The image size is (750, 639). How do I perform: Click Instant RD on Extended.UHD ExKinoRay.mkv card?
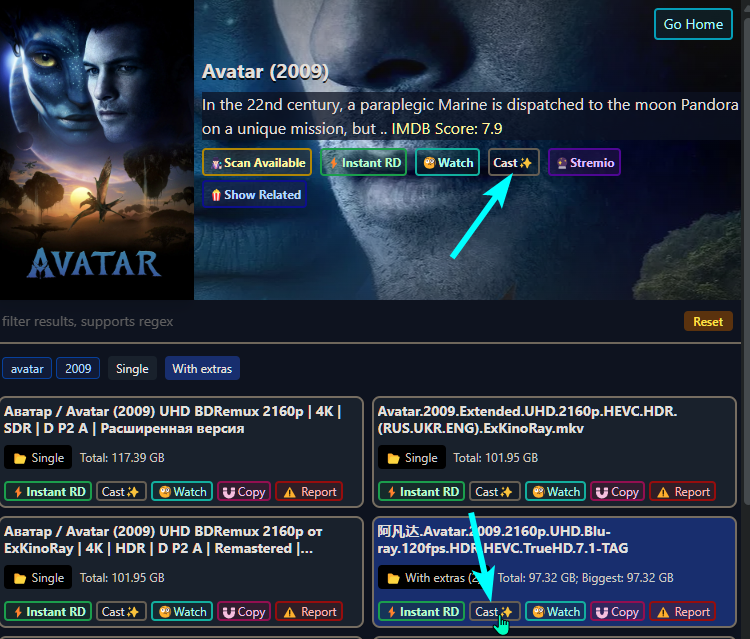pyautogui.click(x=421, y=492)
